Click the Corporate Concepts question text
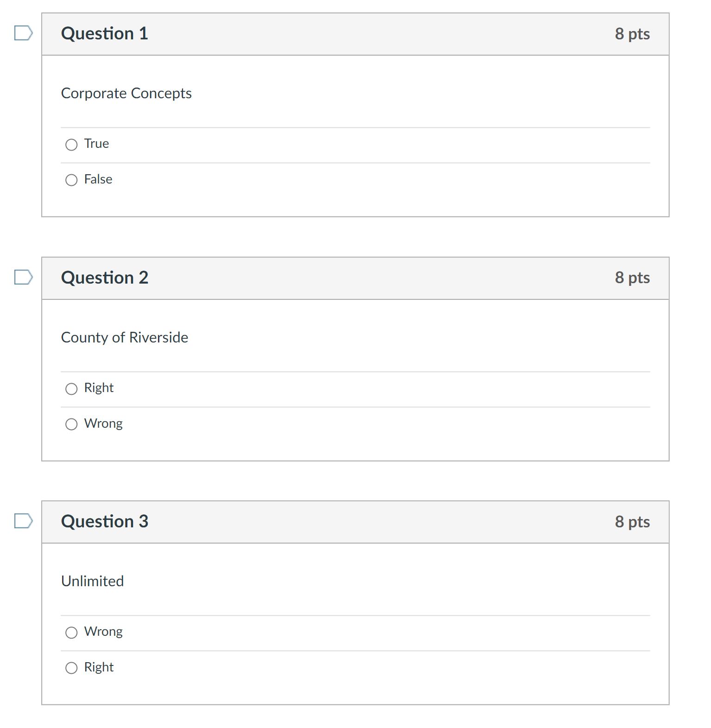 pos(126,93)
